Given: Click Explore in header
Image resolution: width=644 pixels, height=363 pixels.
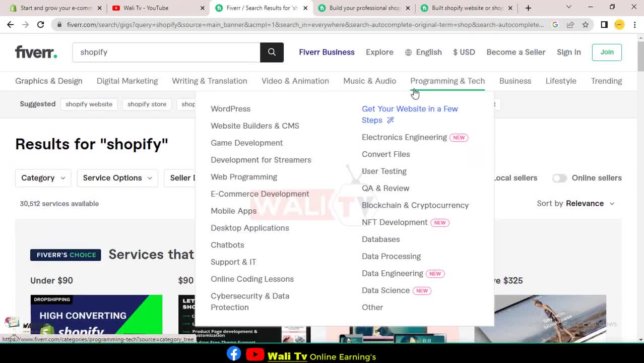Looking at the screenshot, I should [x=379, y=52].
